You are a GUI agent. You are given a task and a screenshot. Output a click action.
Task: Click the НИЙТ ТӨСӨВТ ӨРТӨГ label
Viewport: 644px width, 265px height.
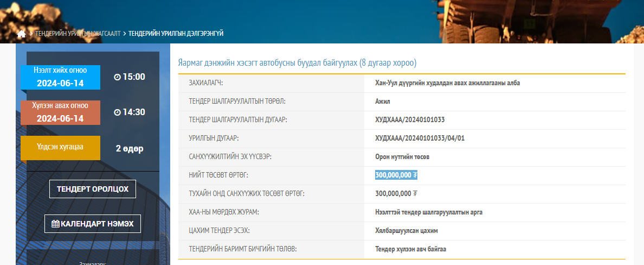point(218,175)
